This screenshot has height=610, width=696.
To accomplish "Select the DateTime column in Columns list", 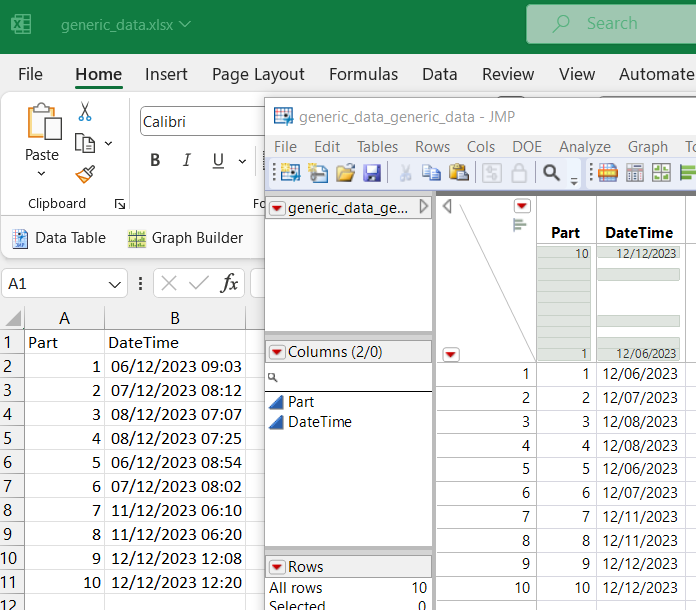I will click(319, 422).
